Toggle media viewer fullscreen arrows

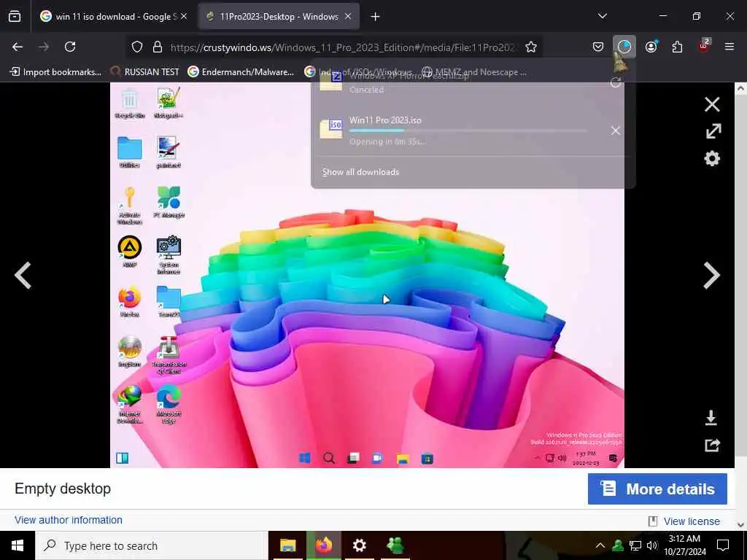(713, 131)
